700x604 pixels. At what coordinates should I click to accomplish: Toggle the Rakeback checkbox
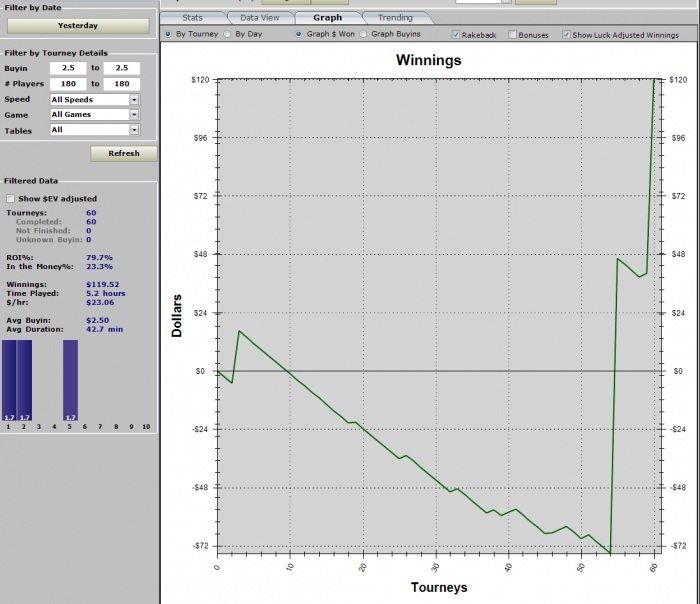pyautogui.click(x=456, y=34)
